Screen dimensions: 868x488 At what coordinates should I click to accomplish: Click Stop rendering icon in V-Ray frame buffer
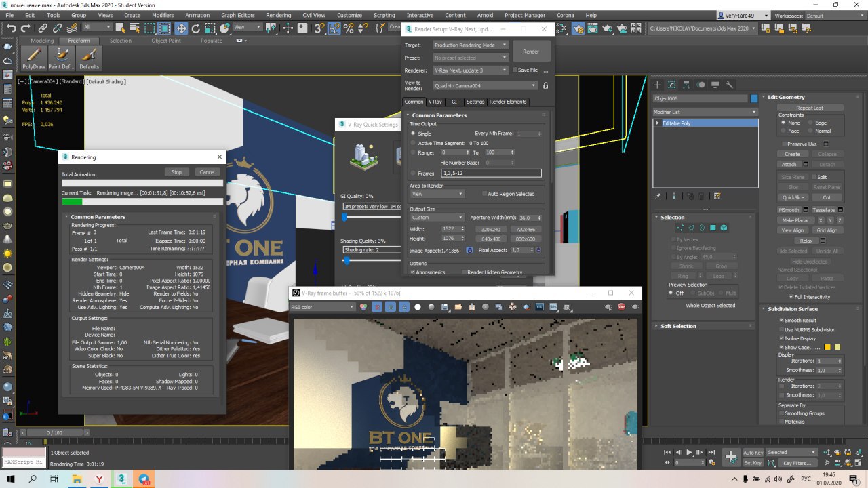[622, 307]
